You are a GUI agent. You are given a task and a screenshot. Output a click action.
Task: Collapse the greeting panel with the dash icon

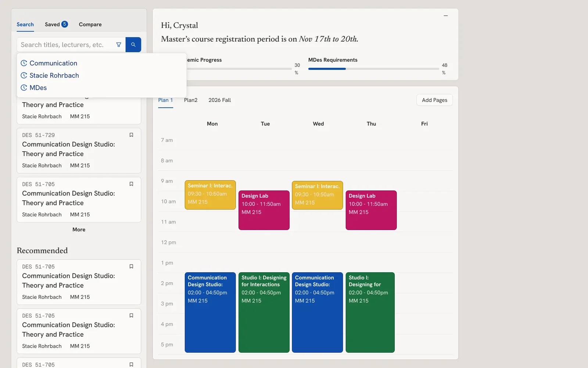(x=446, y=16)
